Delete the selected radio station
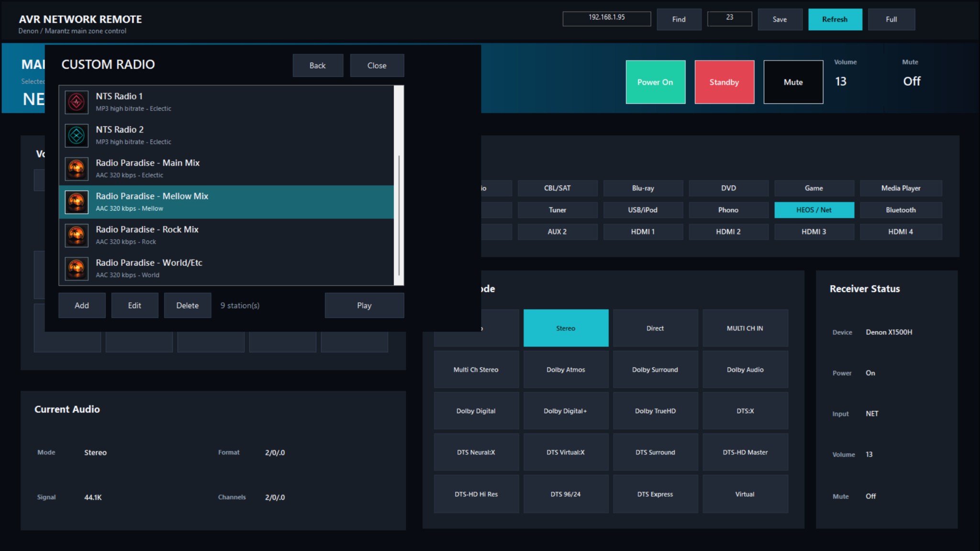The image size is (980, 551). tap(188, 305)
